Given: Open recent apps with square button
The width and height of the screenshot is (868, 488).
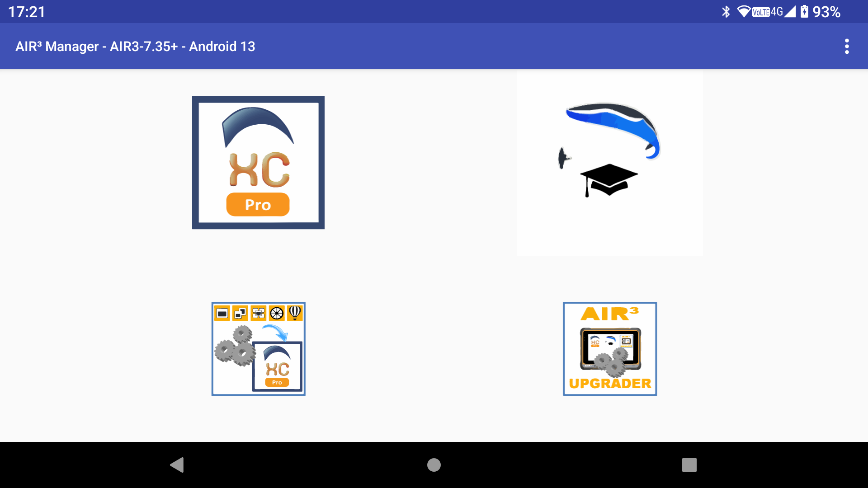Looking at the screenshot, I should tap(689, 465).
